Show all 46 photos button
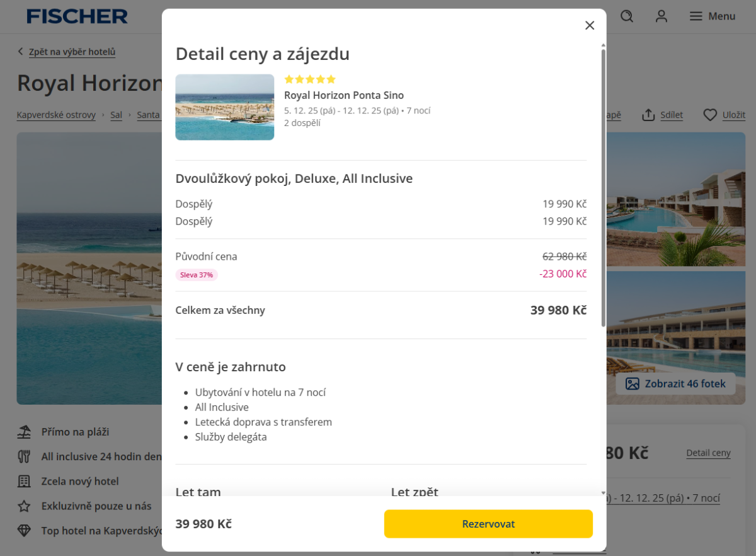The width and height of the screenshot is (756, 556). [675, 383]
